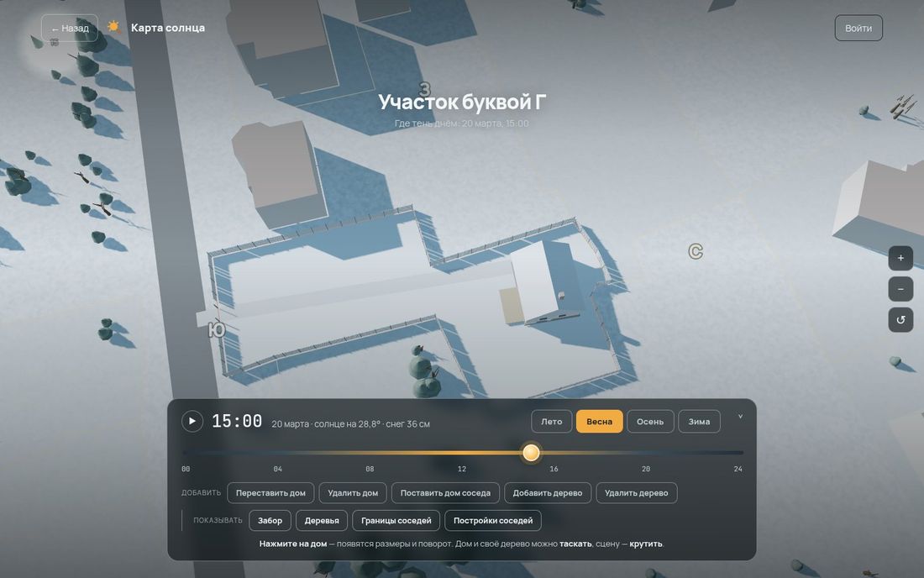Zoom in with the plus button
This screenshot has height=578, width=924.
pos(900,258)
